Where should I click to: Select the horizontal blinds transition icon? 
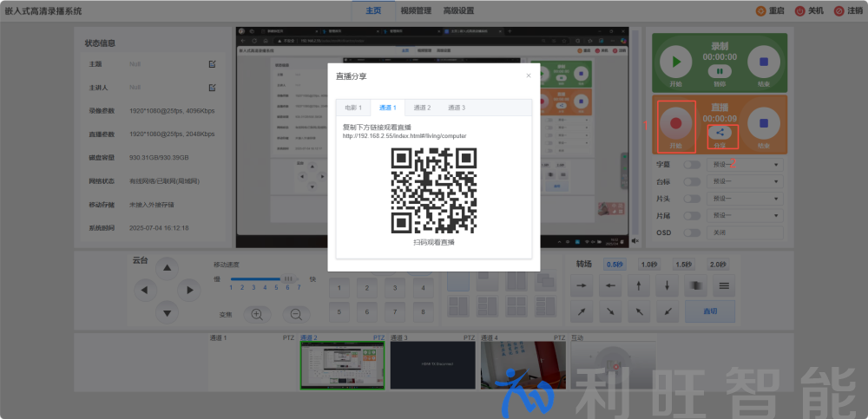[x=724, y=285]
